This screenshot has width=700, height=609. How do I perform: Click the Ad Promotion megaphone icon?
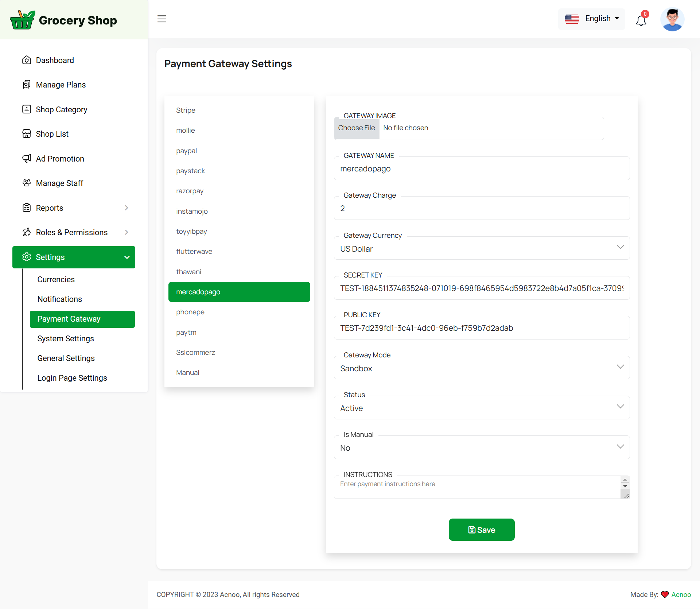point(27,159)
